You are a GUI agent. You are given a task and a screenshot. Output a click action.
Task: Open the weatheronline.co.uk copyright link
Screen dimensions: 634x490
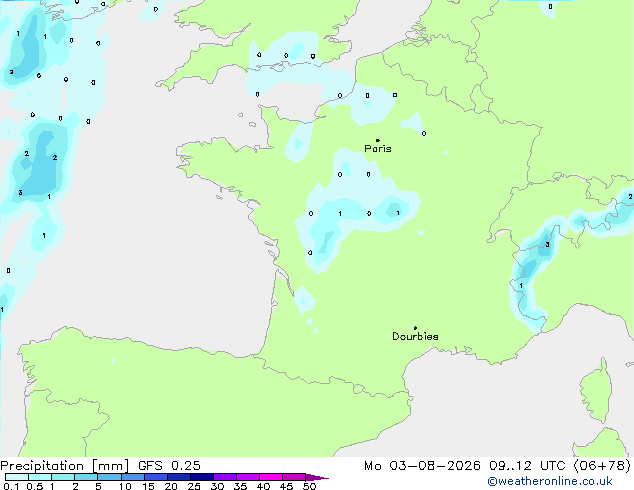pyautogui.click(x=549, y=481)
